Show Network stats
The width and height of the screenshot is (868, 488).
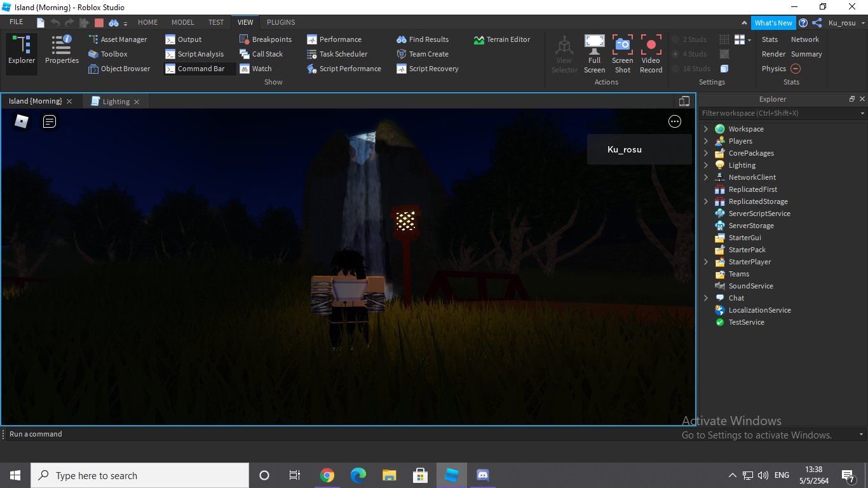click(x=804, y=39)
